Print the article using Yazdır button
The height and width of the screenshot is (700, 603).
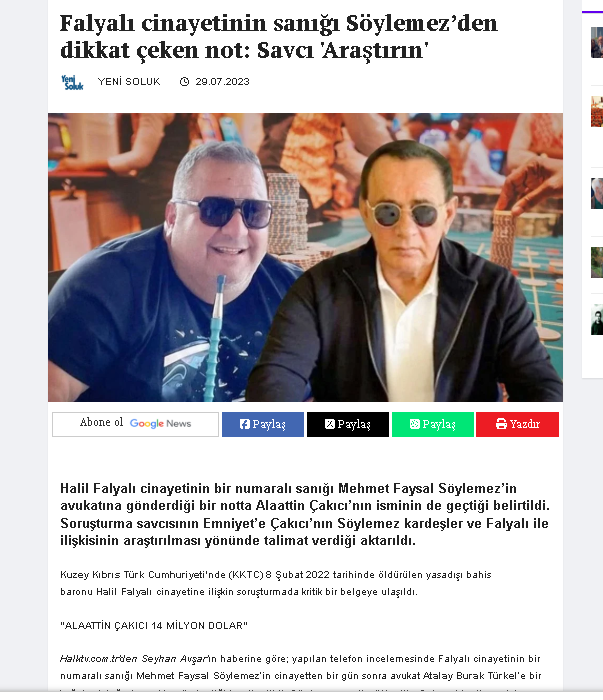click(x=517, y=424)
